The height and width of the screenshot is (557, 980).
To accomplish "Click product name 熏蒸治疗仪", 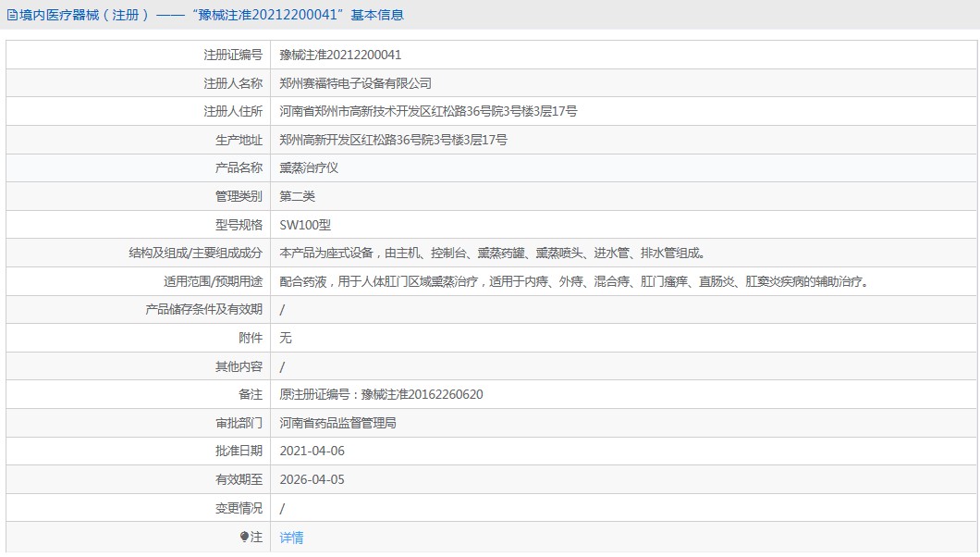I will [x=309, y=168].
